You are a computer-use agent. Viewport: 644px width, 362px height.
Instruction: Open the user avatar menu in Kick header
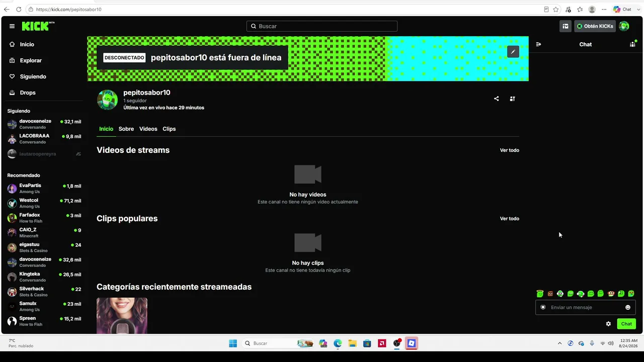(624, 26)
